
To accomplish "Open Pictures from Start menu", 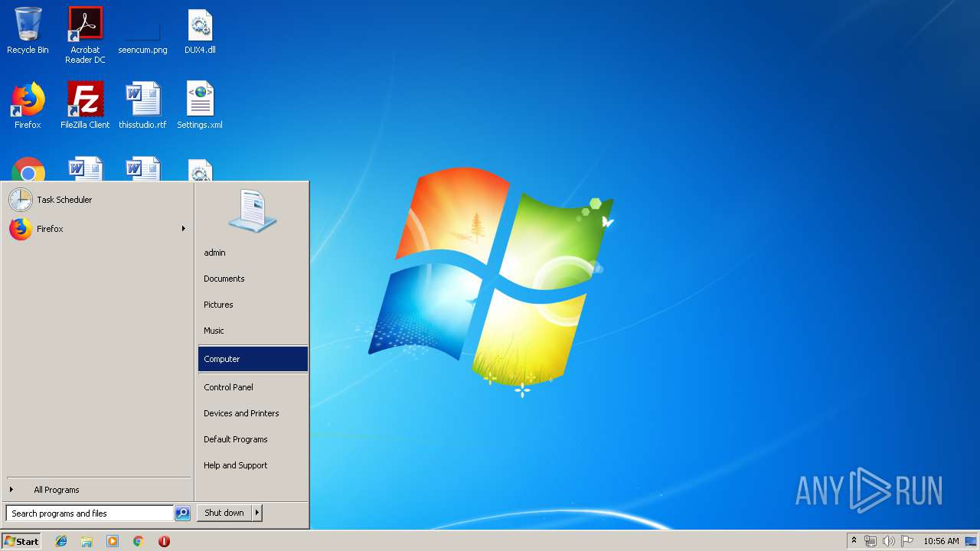I will [253, 305].
